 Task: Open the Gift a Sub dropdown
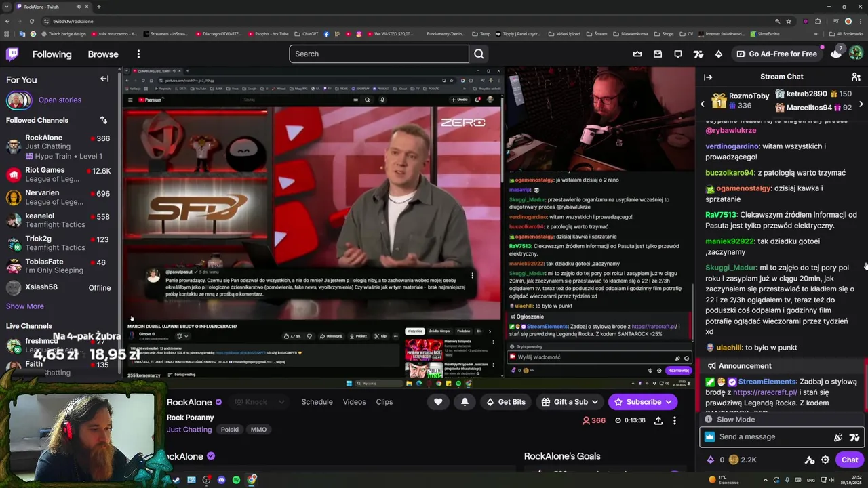[x=570, y=402]
